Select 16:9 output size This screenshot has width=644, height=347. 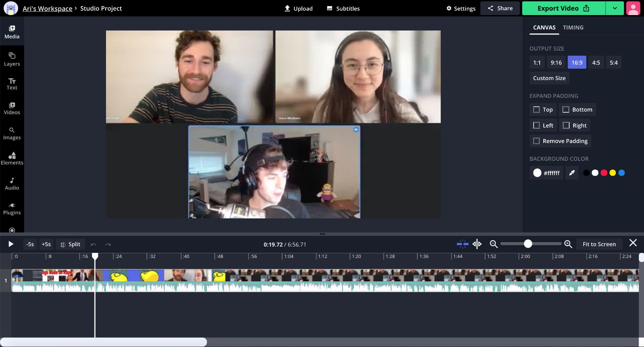(x=577, y=62)
